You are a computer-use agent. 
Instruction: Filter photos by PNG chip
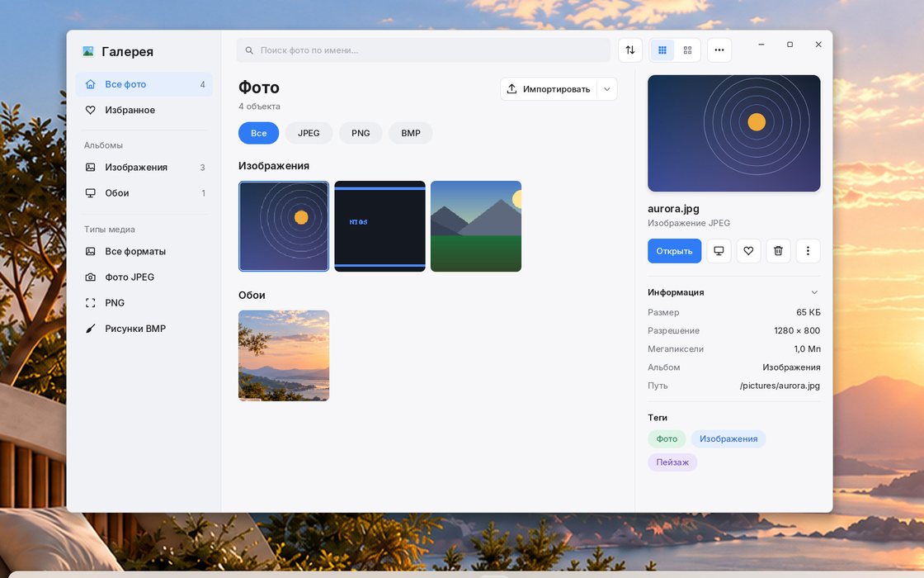click(361, 133)
